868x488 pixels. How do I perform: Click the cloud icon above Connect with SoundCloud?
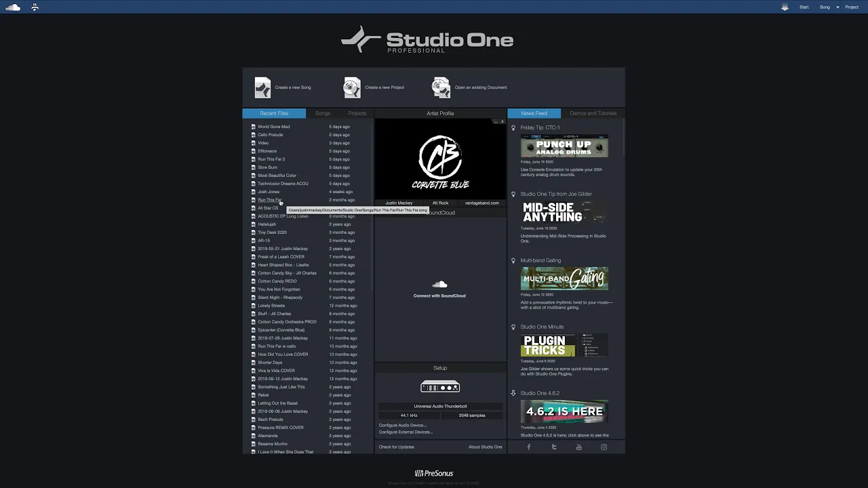coord(439,285)
